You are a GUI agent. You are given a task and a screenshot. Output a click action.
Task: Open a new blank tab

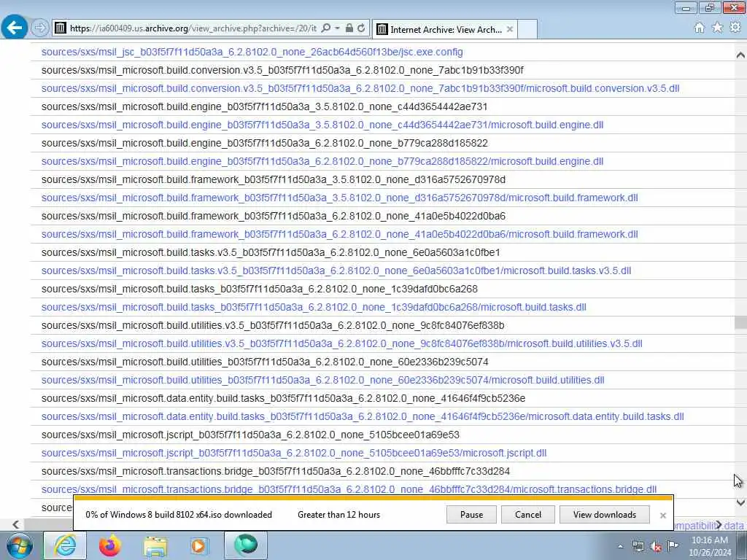[527, 29]
